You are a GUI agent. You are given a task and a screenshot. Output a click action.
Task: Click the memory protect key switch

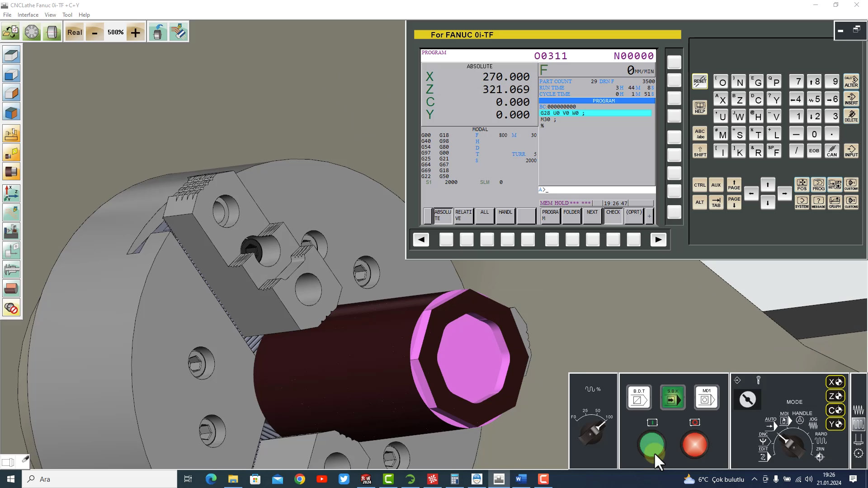point(747,399)
